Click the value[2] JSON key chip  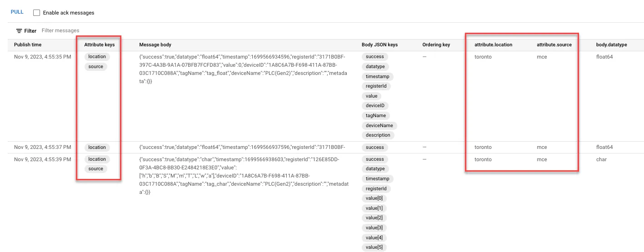374,218
